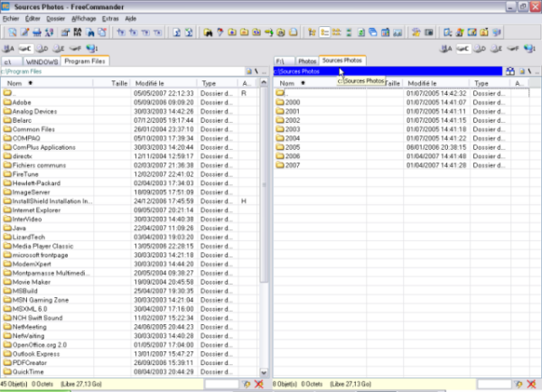Click the RA HS attributes toolbar icon
This screenshot has height=392, width=542.
pos(78,33)
